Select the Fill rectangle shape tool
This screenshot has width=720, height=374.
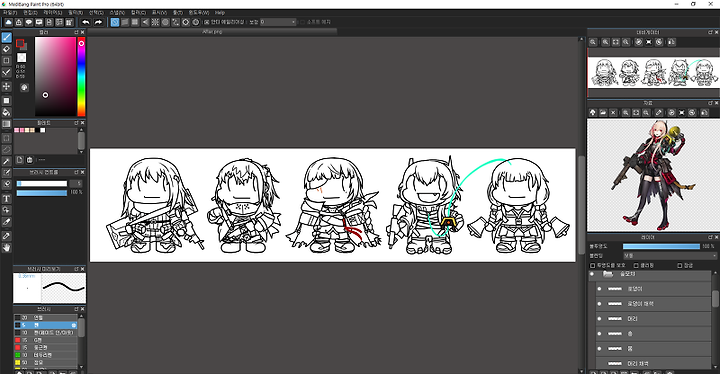[x=6, y=101]
